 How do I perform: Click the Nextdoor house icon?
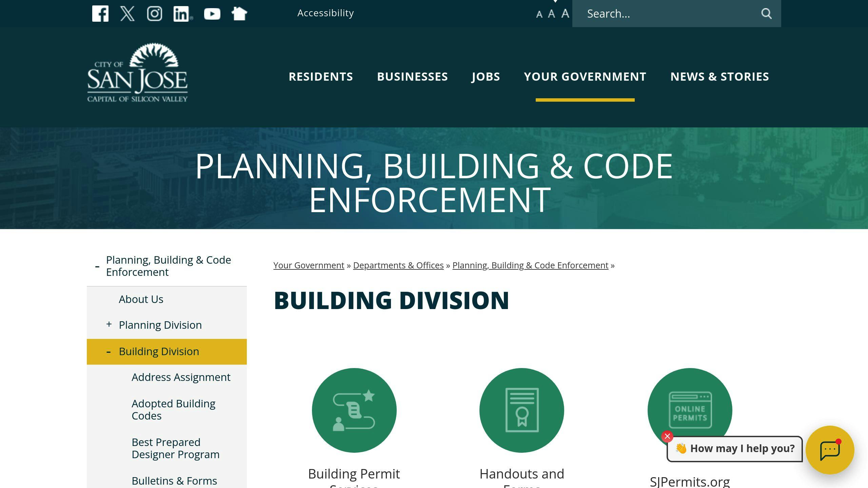coord(239,14)
